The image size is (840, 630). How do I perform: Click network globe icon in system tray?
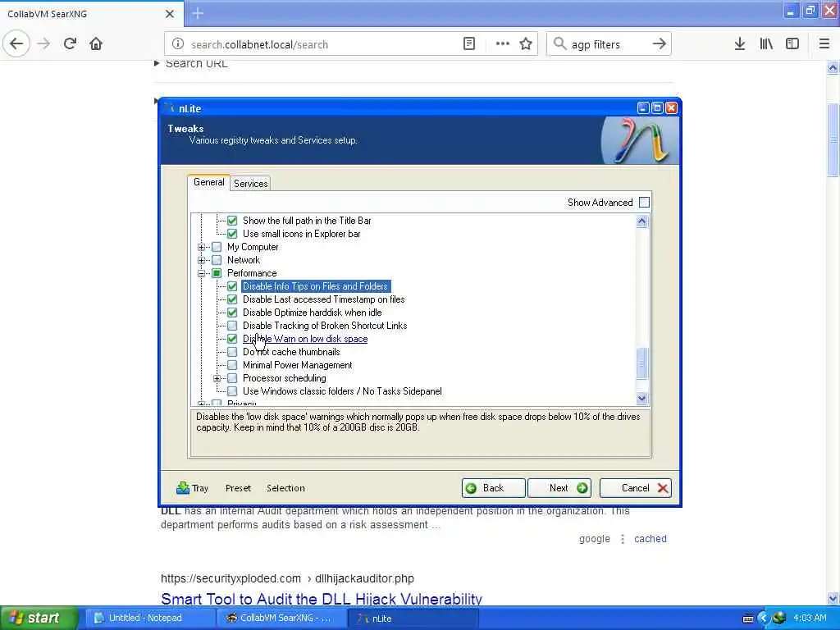coord(779,618)
